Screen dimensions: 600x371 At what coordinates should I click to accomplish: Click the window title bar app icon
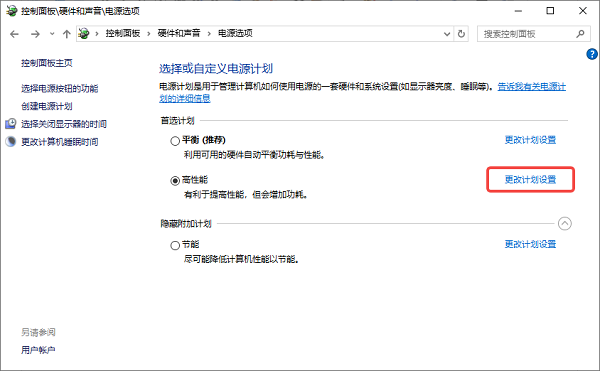pos(12,11)
